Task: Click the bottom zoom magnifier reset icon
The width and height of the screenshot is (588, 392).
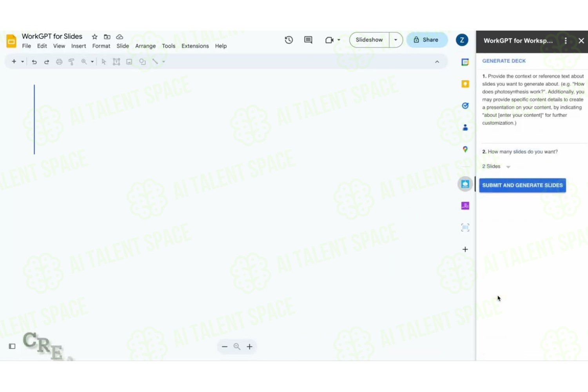Action: pyautogui.click(x=237, y=347)
